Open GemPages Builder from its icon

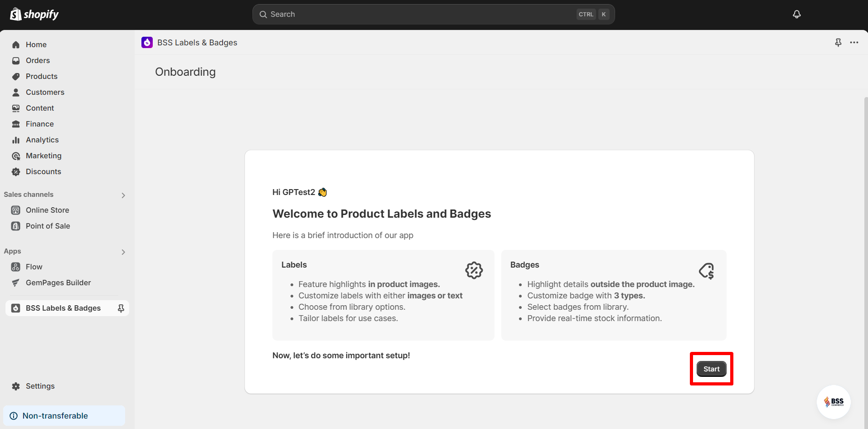tap(16, 283)
